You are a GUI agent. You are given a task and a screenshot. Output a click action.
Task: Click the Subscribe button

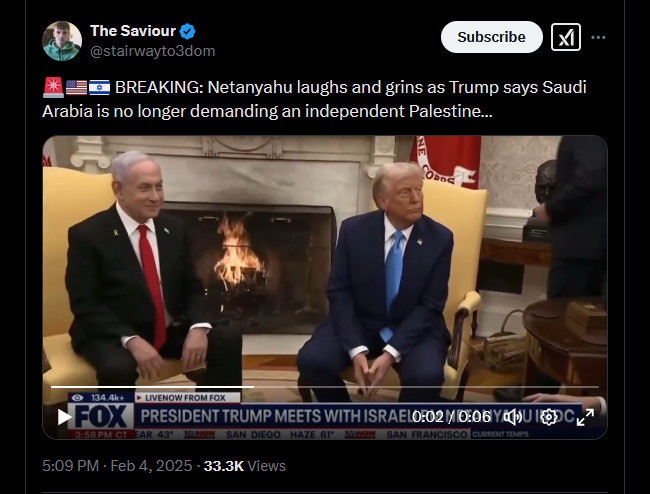tap(492, 37)
